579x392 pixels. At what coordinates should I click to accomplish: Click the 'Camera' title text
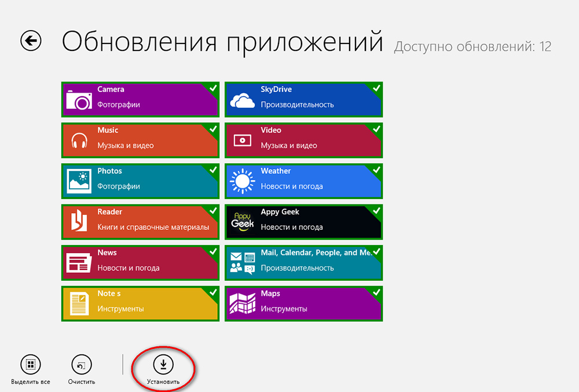click(111, 89)
